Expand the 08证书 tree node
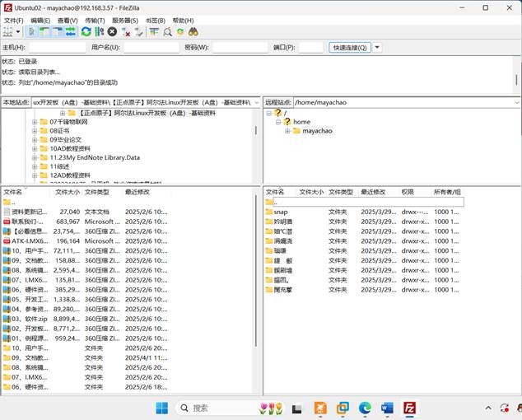This screenshot has width=522, height=420. (35, 131)
